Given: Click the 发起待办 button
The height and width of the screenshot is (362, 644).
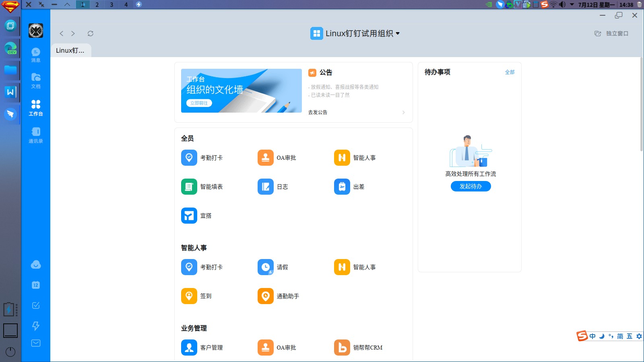Looking at the screenshot, I should click(471, 186).
